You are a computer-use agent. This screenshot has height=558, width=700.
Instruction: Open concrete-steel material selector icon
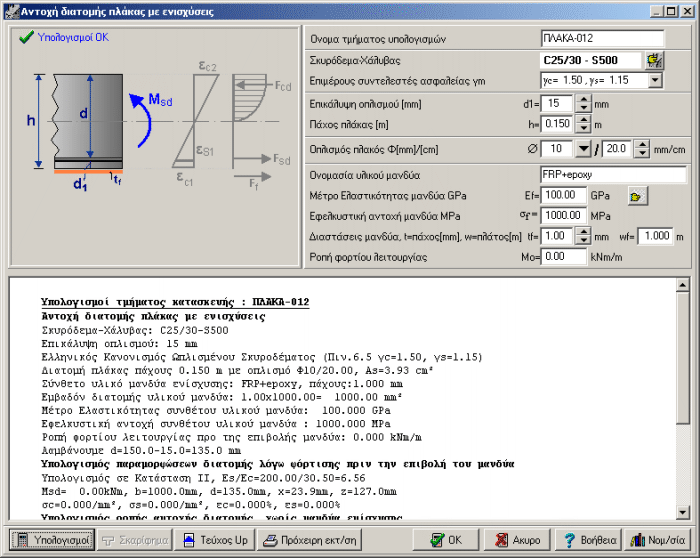[x=655, y=60]
